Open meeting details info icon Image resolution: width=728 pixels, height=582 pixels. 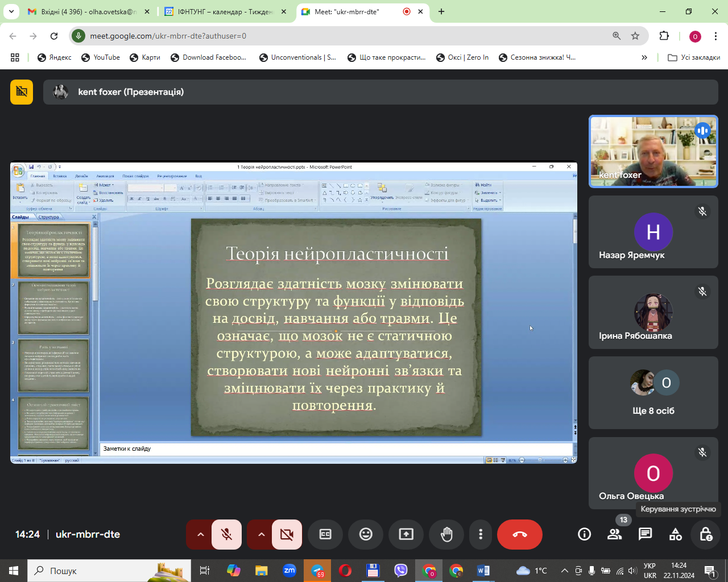coord(584,534)
